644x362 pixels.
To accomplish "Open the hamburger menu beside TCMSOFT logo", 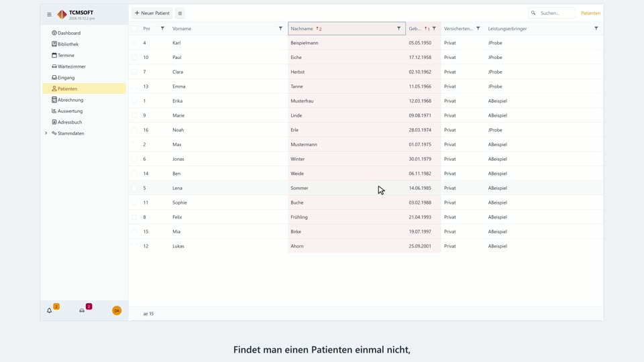I will pyautogui.click(x=49, y=14).
